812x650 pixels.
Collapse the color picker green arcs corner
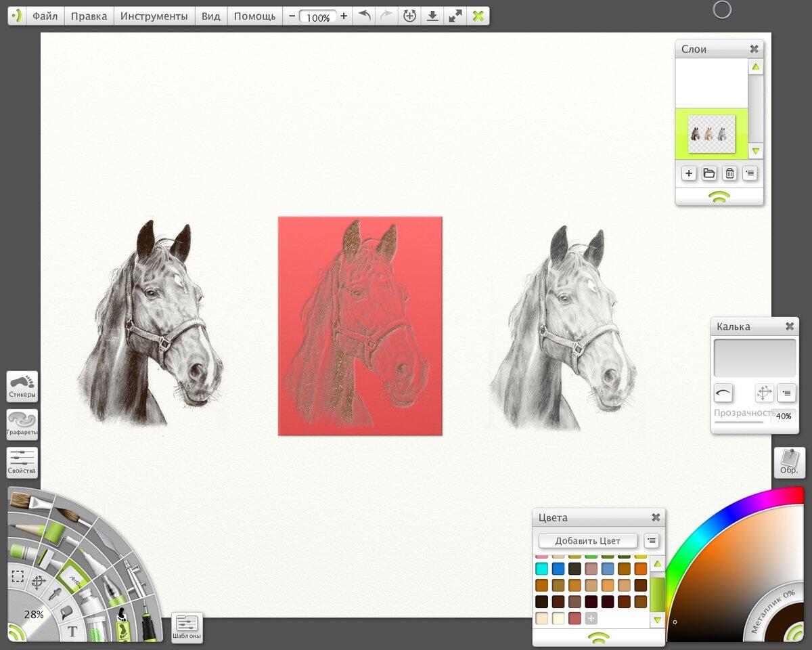pos(793,632)
